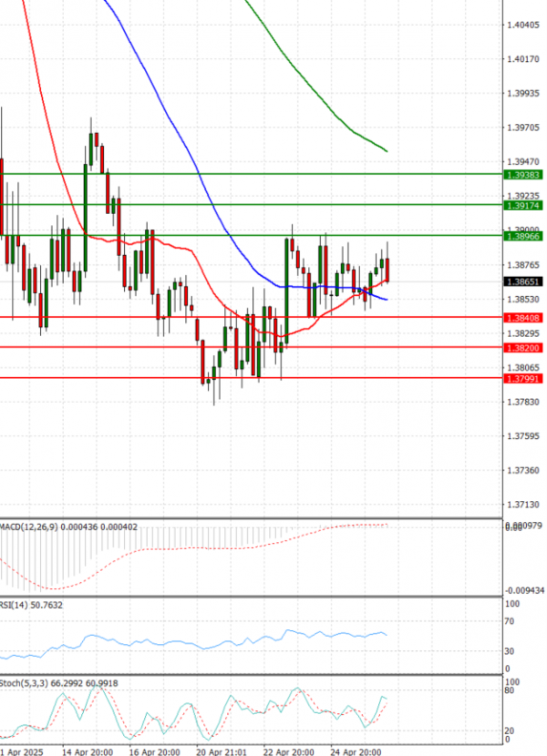Select the last red candlestick on chart
Screen dimensions: 547x756
pos(388,270)
